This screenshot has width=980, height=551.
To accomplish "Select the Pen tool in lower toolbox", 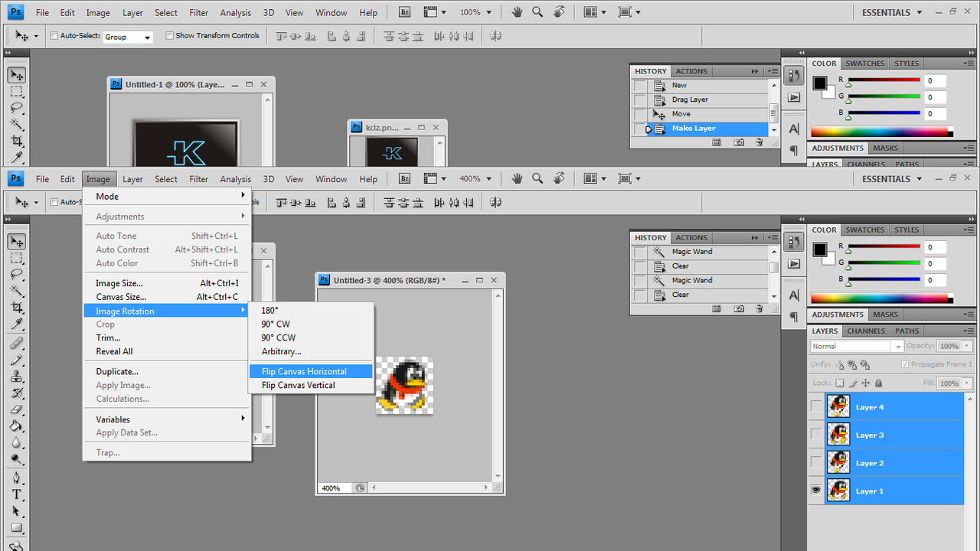I will (x=17, y=478).
